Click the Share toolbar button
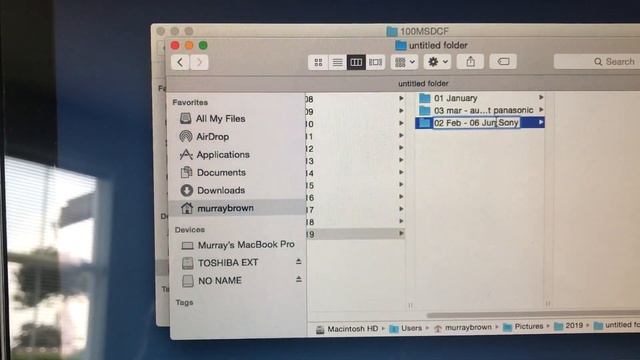The width and height of the screenshot is (640, 360). (x=471, y=62)
